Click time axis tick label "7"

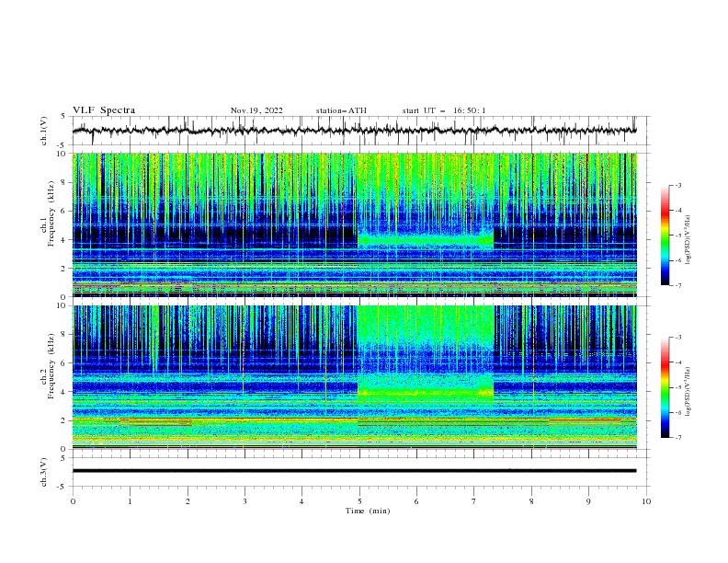point(474,501)
